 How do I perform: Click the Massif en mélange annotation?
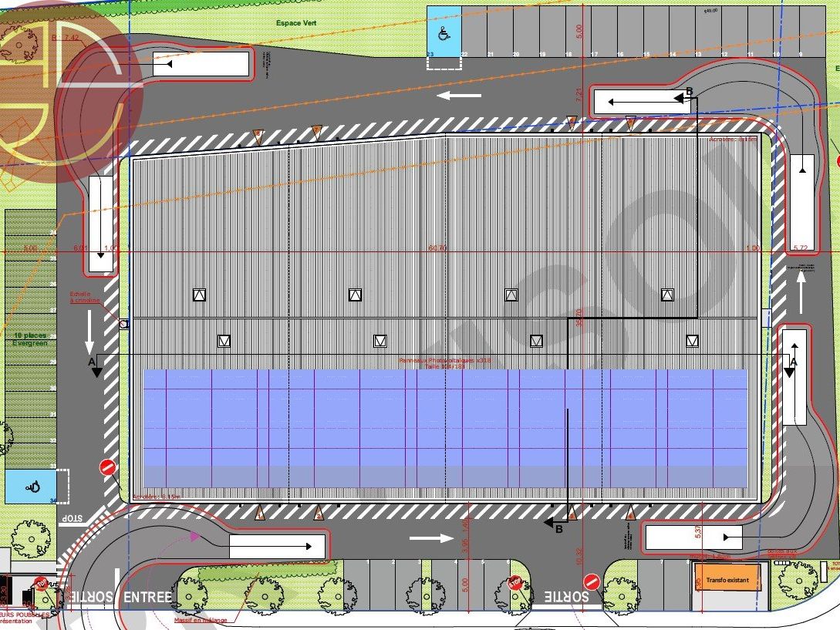(x=201, y=620)
